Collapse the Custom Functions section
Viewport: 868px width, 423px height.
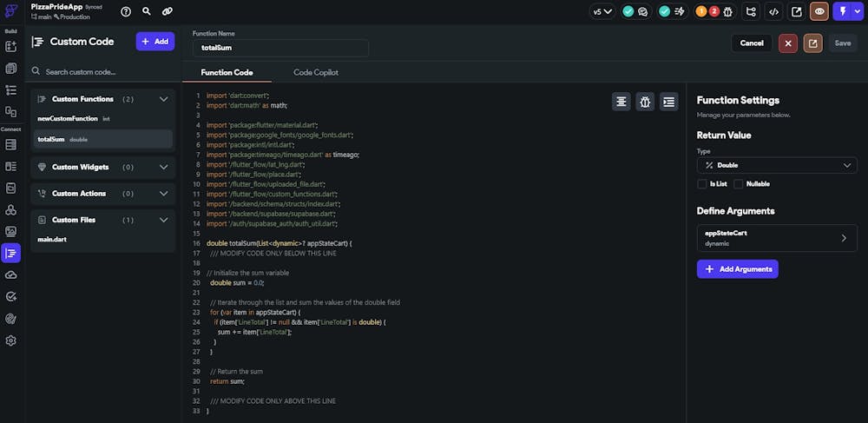163,99
